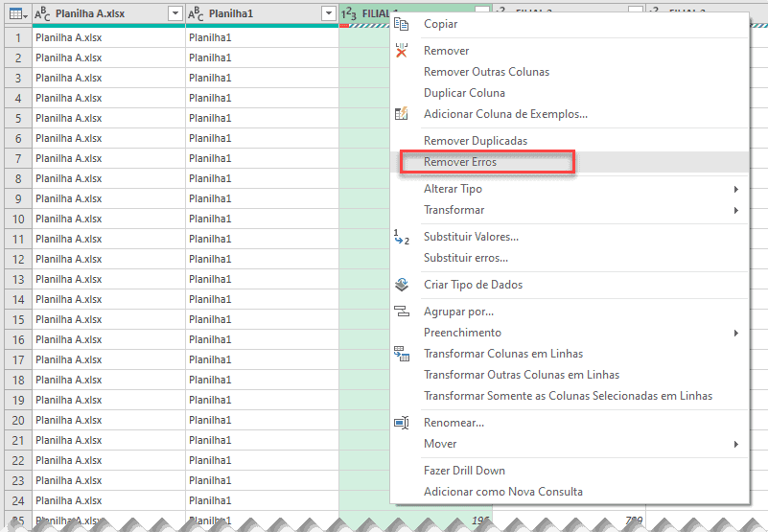This screenshot has height=532, width=768.
Task: Click Planilha A.xlsx cell in row 16
Action: (x=108, y=339)
